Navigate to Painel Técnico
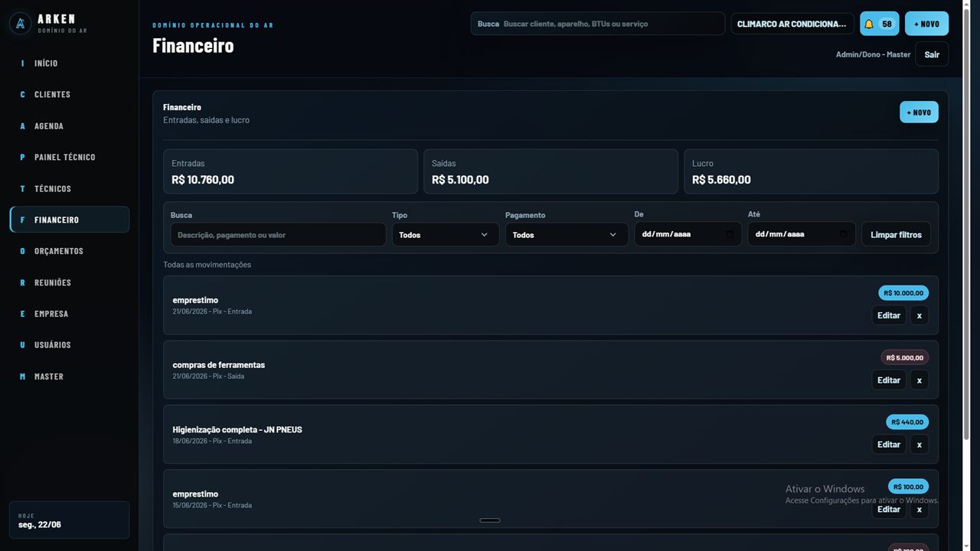 (x=69, y=158)
